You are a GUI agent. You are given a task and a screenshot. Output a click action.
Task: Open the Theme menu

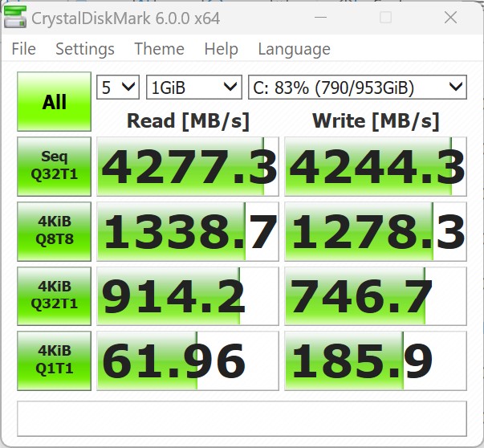(x=159, y=49)
